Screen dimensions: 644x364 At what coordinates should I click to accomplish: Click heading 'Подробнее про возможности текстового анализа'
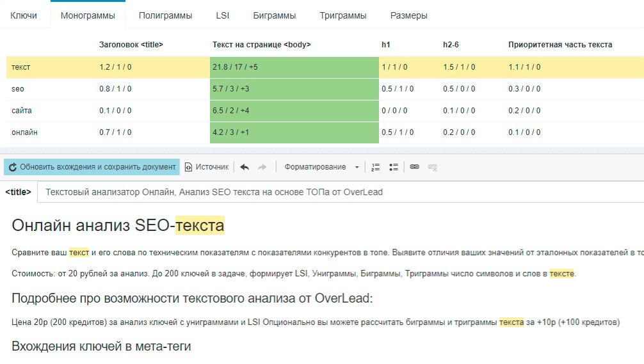192,298
